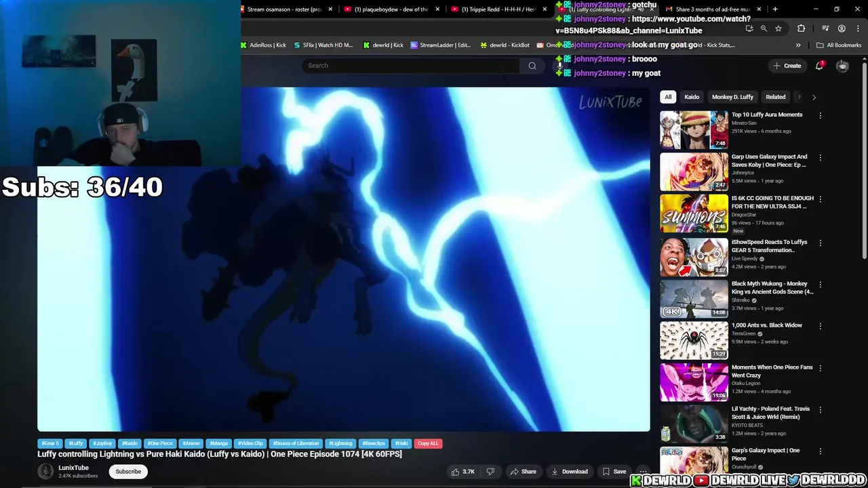Open iShowSpeed Reacts Gear 5 thumbnail
Viewport: 868px width, 488px height.
point(694,256)
